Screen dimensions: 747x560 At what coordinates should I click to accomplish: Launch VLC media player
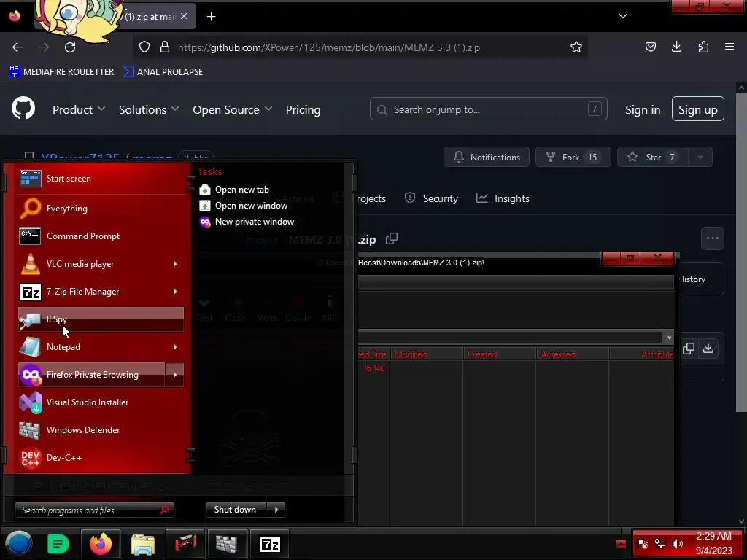tap(92, 264)
